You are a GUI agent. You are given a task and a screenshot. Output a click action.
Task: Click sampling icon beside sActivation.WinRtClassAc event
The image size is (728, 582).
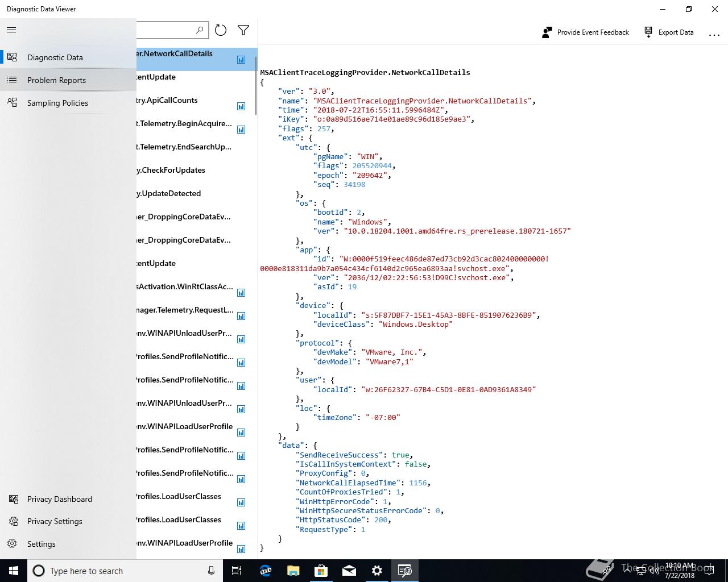click(x=241, y=293)
